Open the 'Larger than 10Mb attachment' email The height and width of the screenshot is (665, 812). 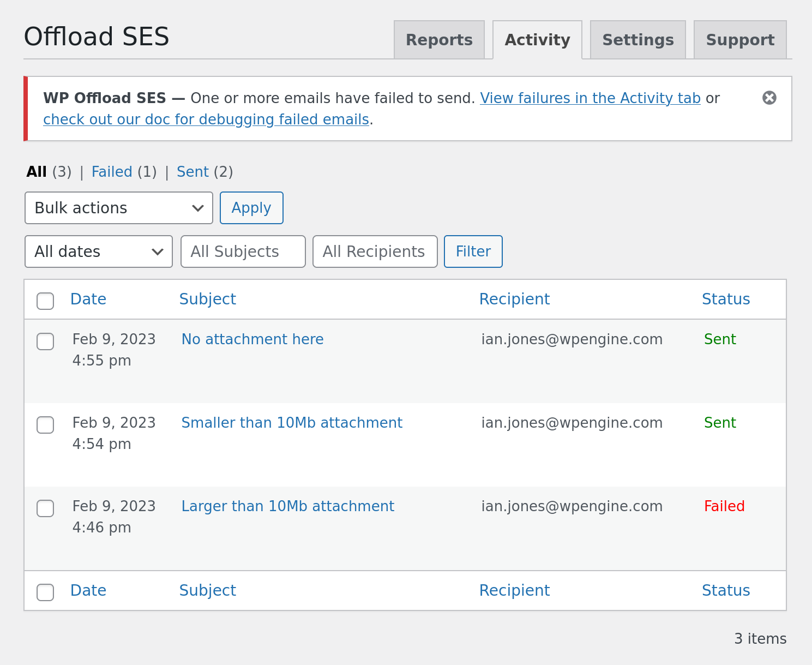(288, 506)
